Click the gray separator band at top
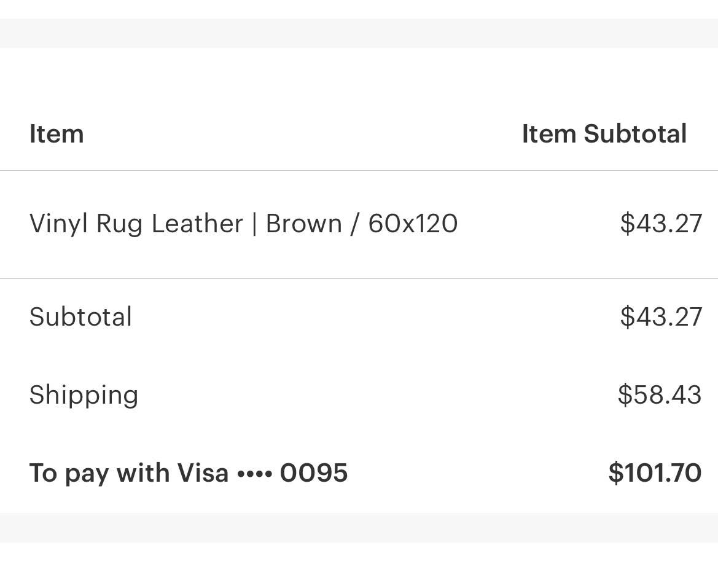This screenshot has height=588, width=718. [359, 33]
